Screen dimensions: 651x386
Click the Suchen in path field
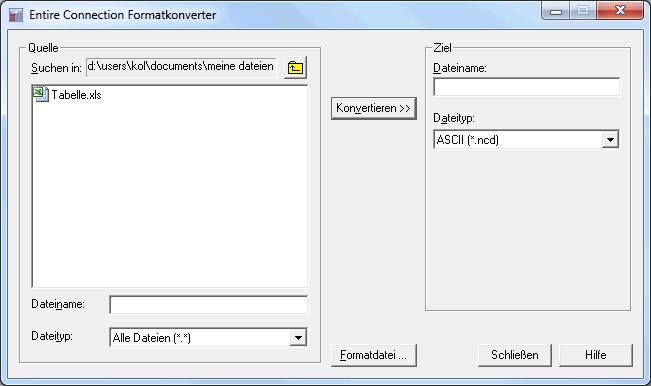click(x=181, y=67)
